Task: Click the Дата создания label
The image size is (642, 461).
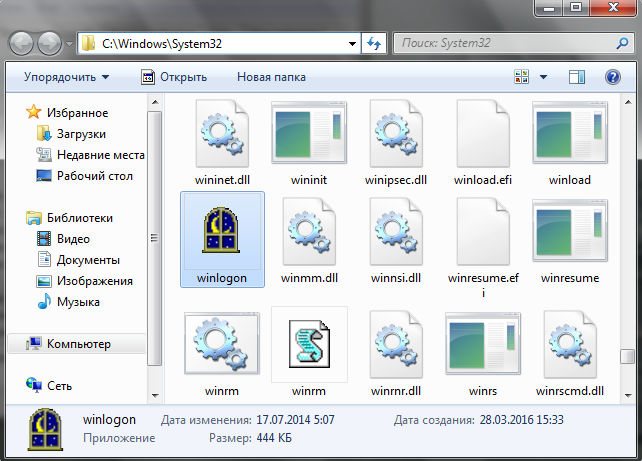Action: (x=434, y=420)
